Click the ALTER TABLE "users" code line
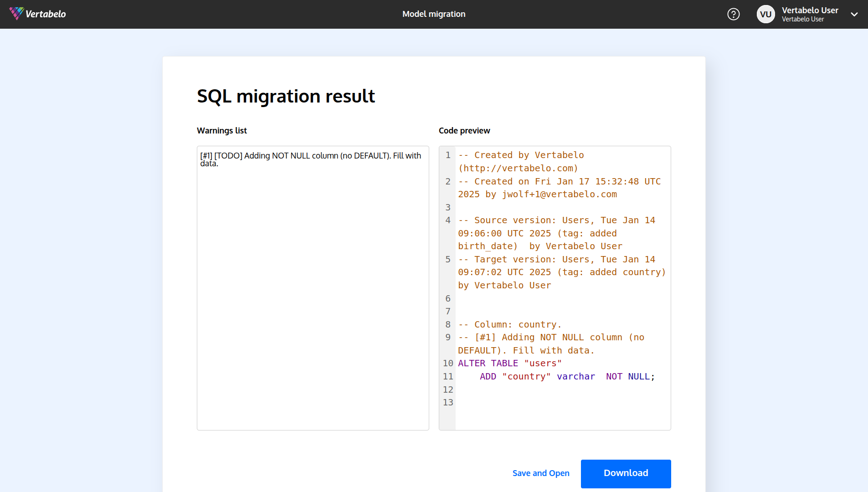The width and height of the screenshot is (868, 492). click(509, 364)
